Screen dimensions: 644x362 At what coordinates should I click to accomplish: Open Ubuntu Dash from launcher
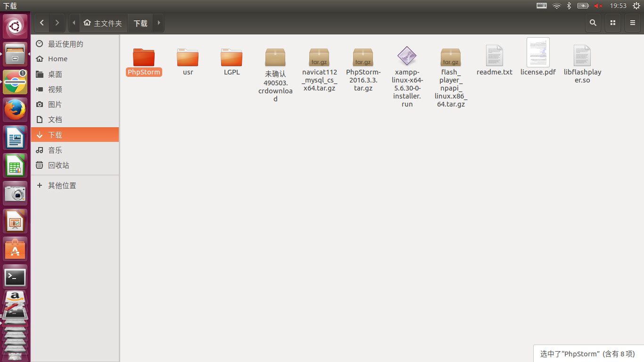pyautogui.click(x=15, y=26)
